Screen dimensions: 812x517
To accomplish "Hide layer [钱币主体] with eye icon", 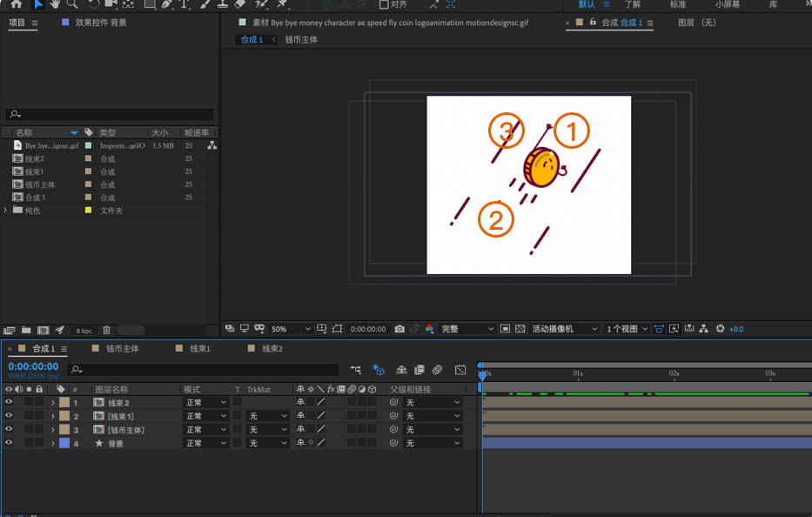I will point(9,429).
